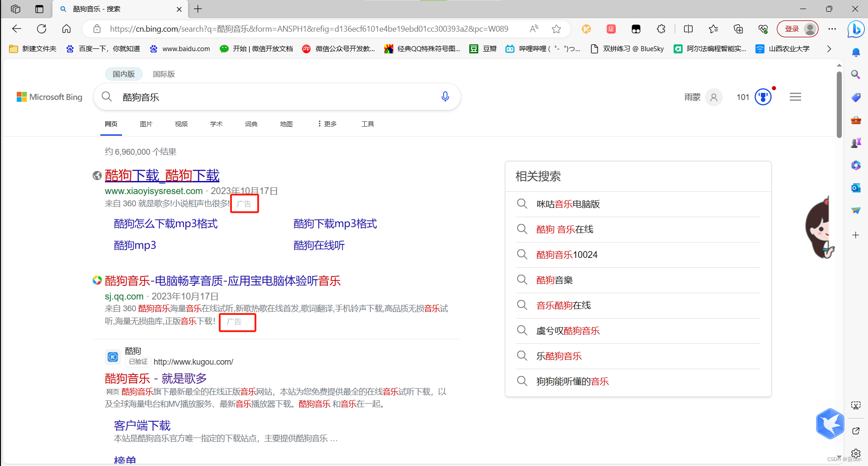Screen dimensions: 868x466
Task: Click the read aloud icon in address bar
Action: click(534, 29)
